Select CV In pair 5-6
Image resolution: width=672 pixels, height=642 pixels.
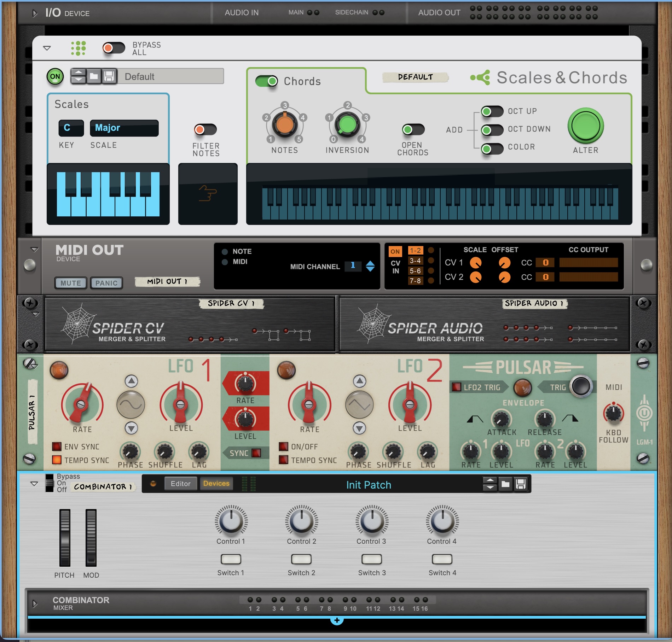point(415,271)
